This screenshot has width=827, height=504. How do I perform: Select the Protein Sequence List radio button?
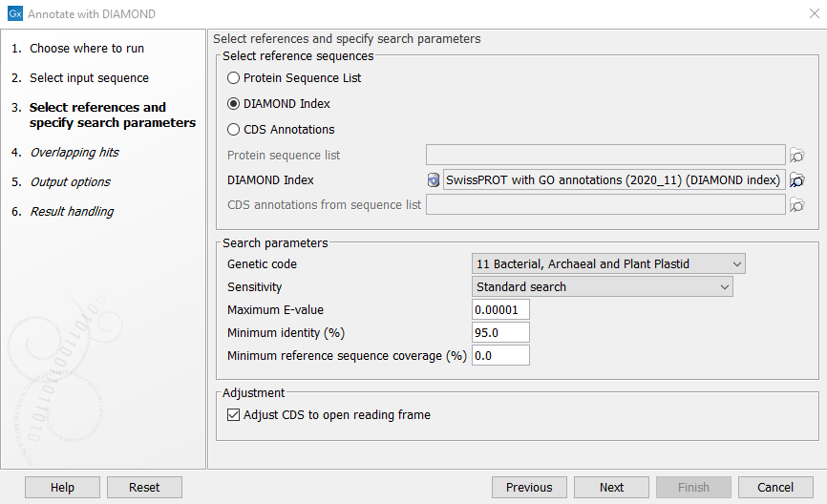click(x=233, y=78)
